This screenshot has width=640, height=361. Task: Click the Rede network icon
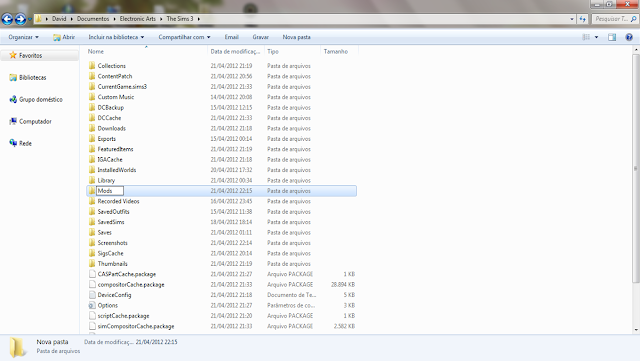[x=13, y=143]
